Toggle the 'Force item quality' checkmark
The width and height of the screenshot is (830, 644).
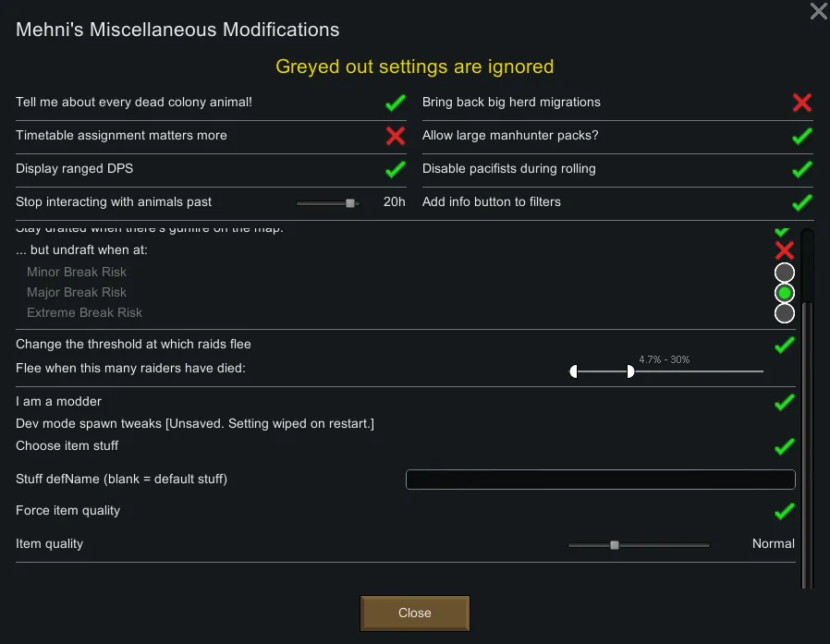point(785,511)
